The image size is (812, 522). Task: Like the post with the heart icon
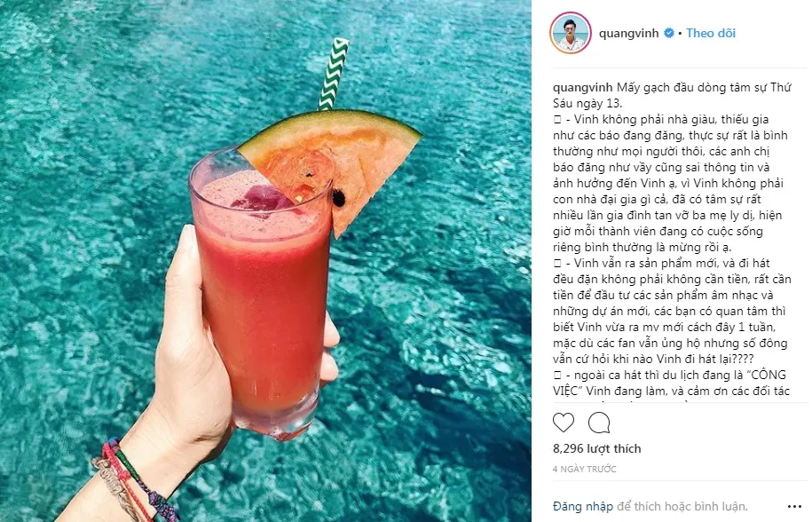(x=564, y=423)
